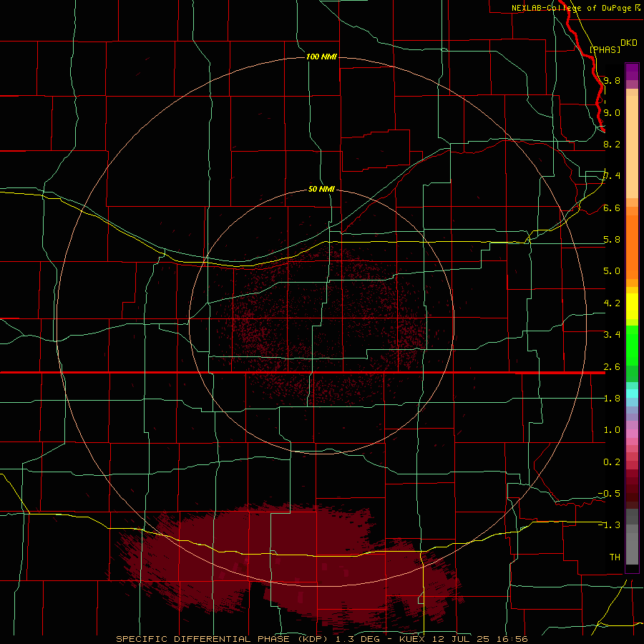Click the [PHAS] units label
Image resolution: width=644 pixels, height=644 pixels.
(605, 49)
